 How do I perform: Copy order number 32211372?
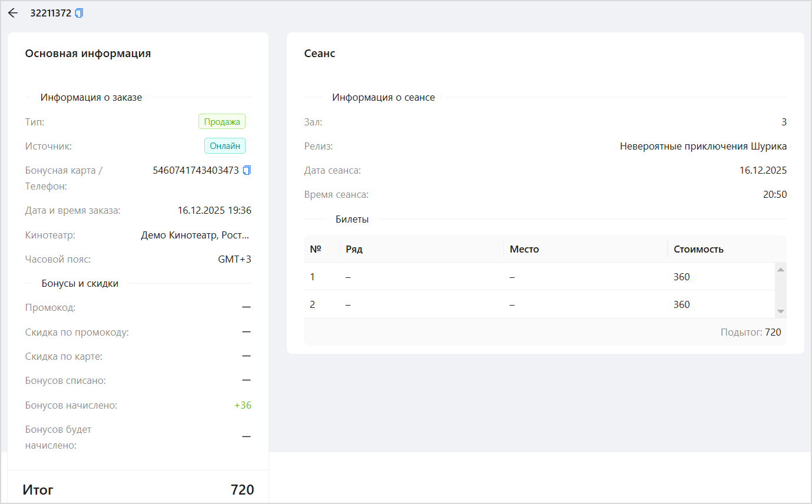click(x=79, y=13)
